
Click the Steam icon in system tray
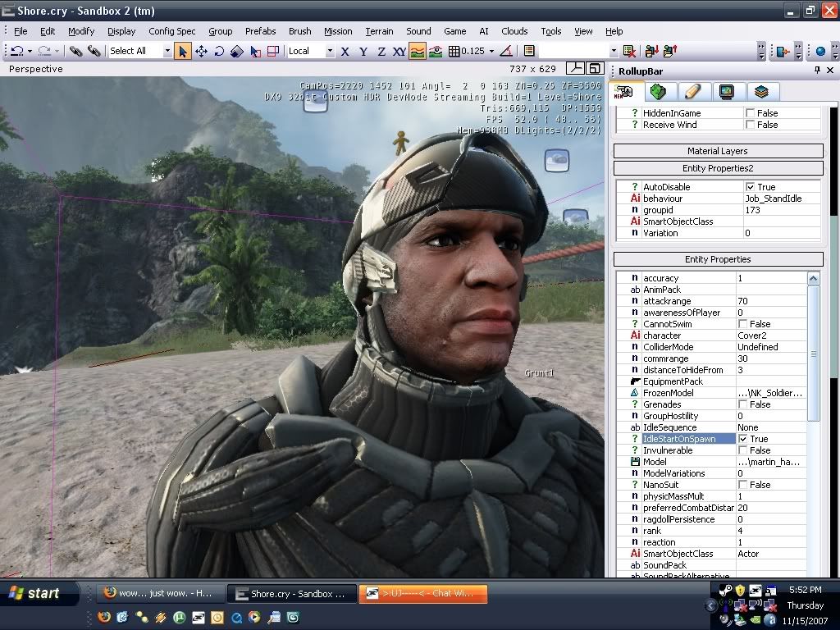[725, 591]
